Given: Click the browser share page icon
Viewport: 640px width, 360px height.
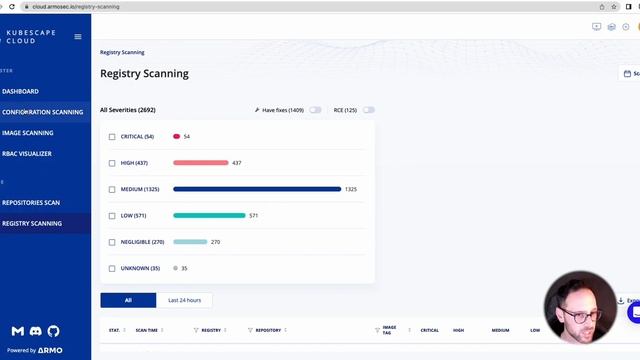Looking at the screenshot, I should point(602,7).
